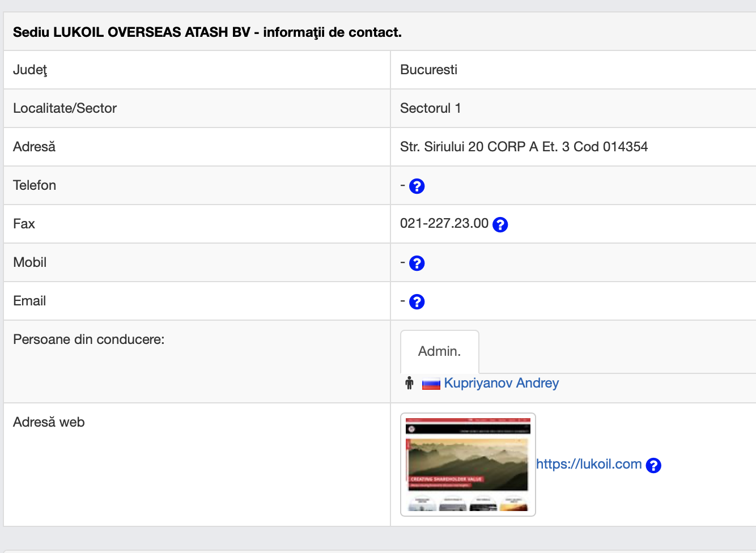Click the Sectorul 1 value
Viewport: 756px width, 553px height.
430,108
